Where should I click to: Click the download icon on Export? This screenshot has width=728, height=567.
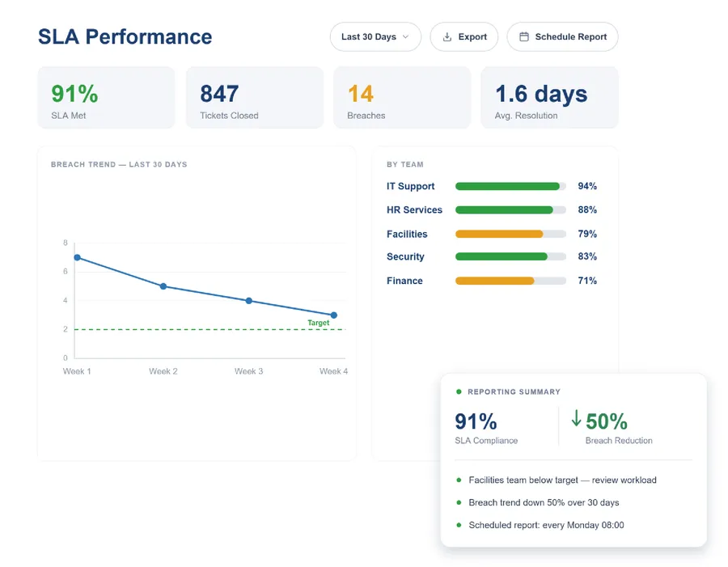(x=447, y=36)
